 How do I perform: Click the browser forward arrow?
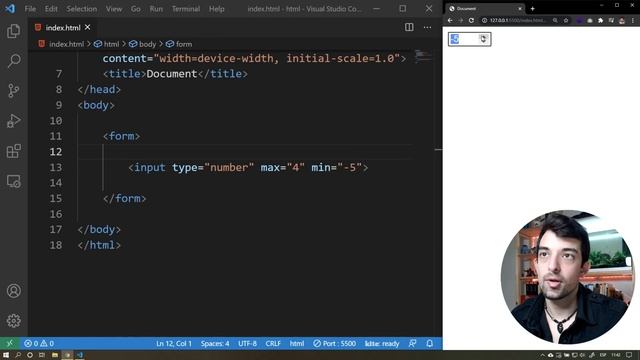[x=461, y=20]
